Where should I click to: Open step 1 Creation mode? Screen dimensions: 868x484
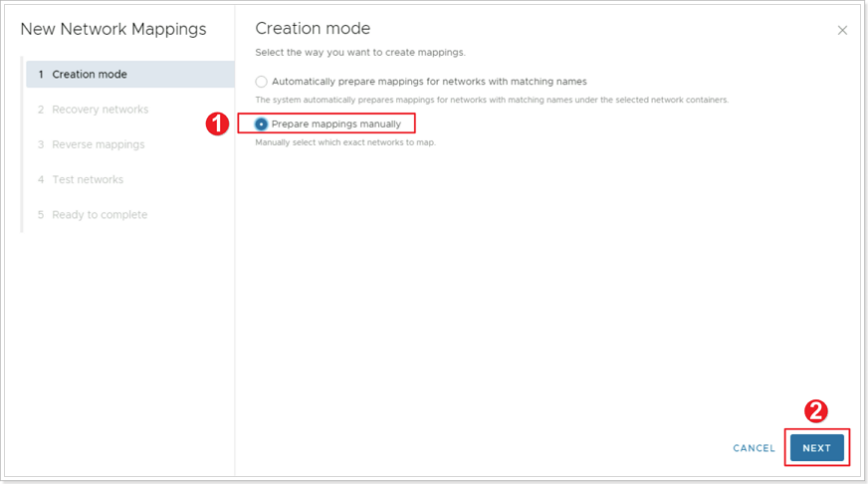(130, 75)
